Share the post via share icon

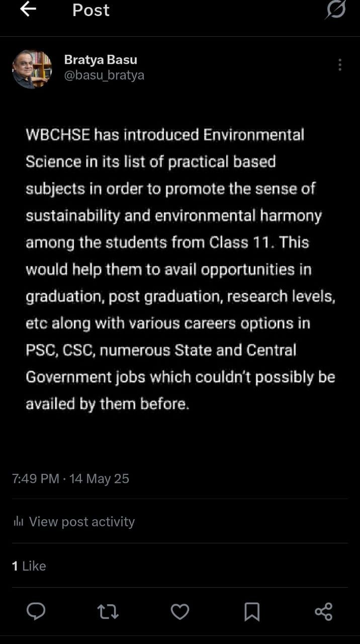tap(323, 611)
